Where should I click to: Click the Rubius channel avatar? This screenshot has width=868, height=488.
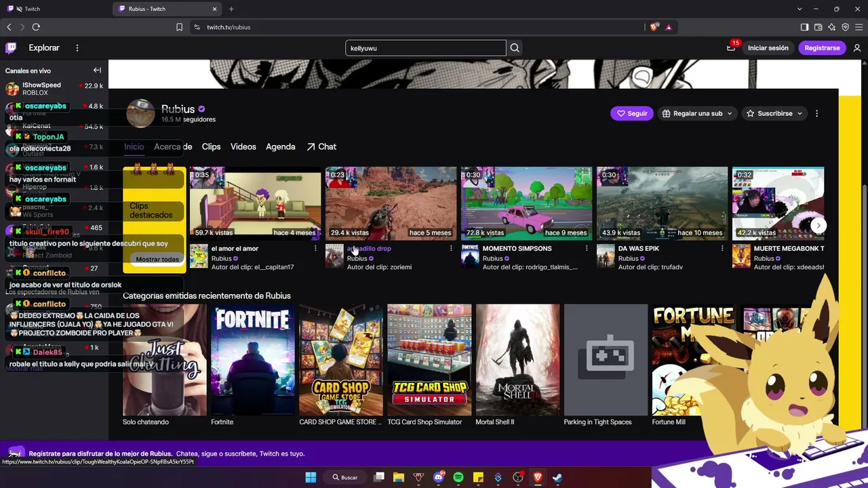tap(141, 113)
